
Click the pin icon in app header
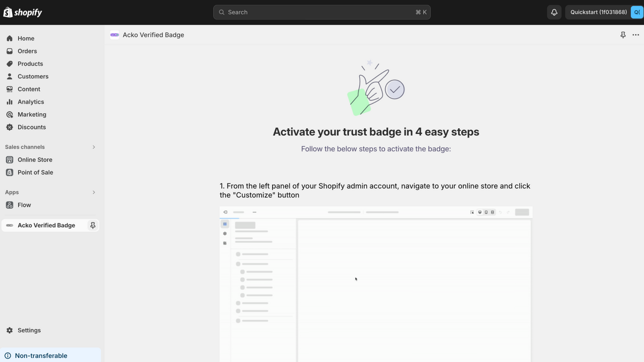tap(623, 35)
